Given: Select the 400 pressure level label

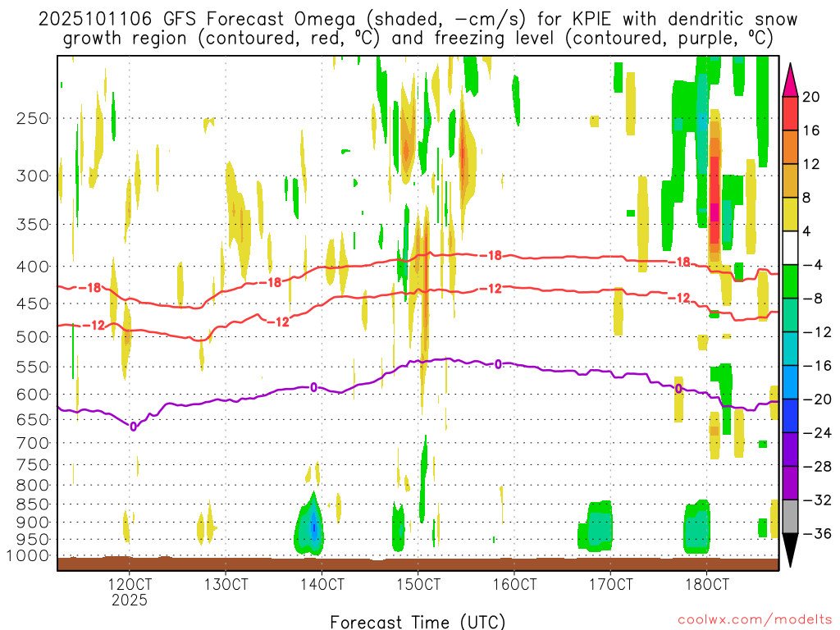Looking at the screenshot, I should (33, 267).
